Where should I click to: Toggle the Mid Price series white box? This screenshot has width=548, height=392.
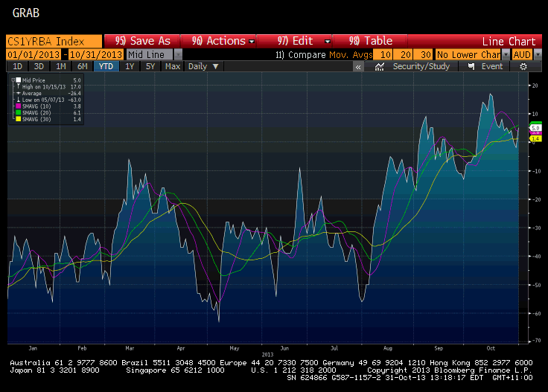coord(18,79)
